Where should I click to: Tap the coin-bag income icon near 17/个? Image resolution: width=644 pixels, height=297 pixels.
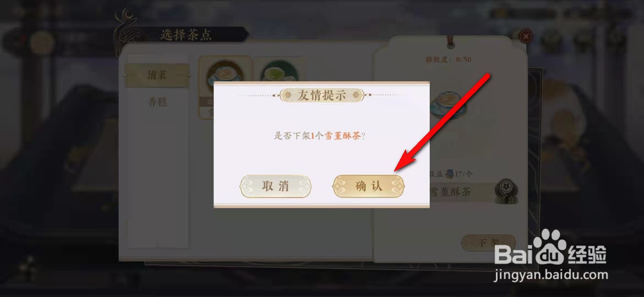pos(450,174)
